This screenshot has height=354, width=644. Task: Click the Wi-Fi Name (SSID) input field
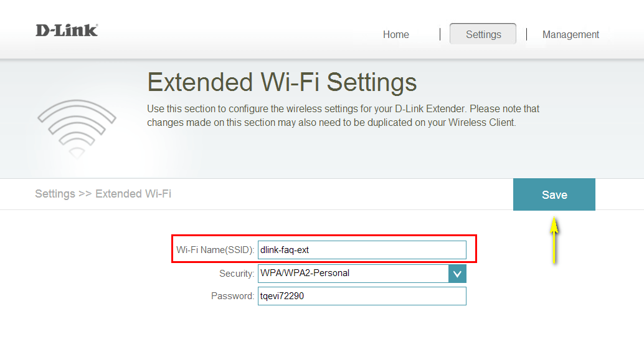[x=362, y=250]
